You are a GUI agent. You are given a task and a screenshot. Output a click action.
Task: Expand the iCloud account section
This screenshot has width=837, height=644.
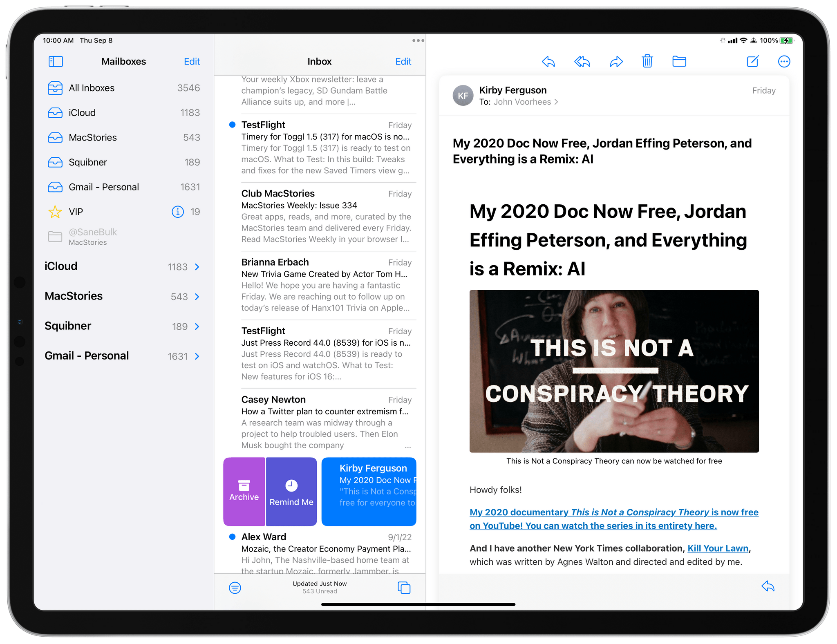click(x=122, y=266)
